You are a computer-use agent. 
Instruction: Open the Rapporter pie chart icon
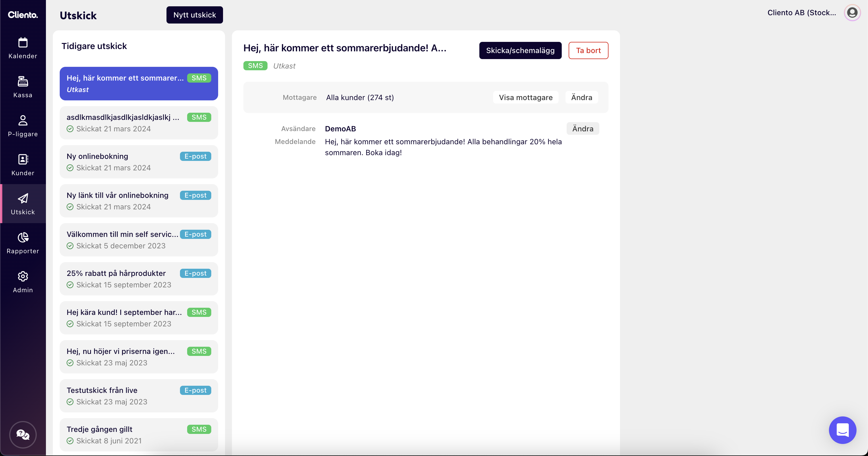[x=23, y=237]
